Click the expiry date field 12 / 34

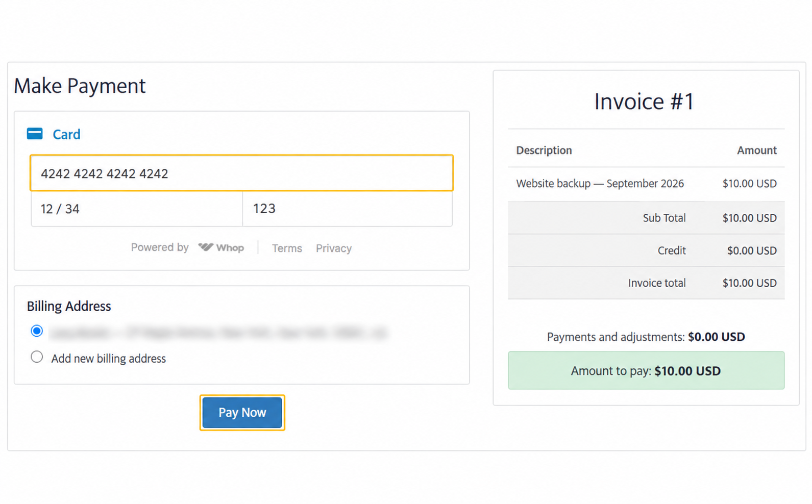point(137,209)
